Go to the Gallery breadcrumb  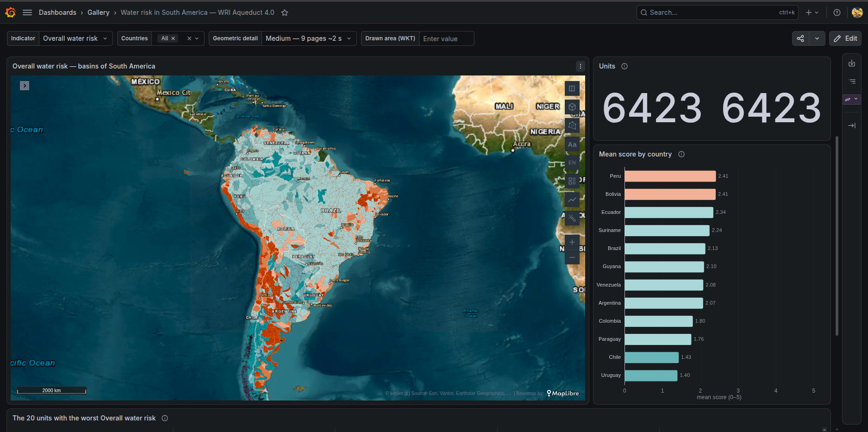pos(99,13)
